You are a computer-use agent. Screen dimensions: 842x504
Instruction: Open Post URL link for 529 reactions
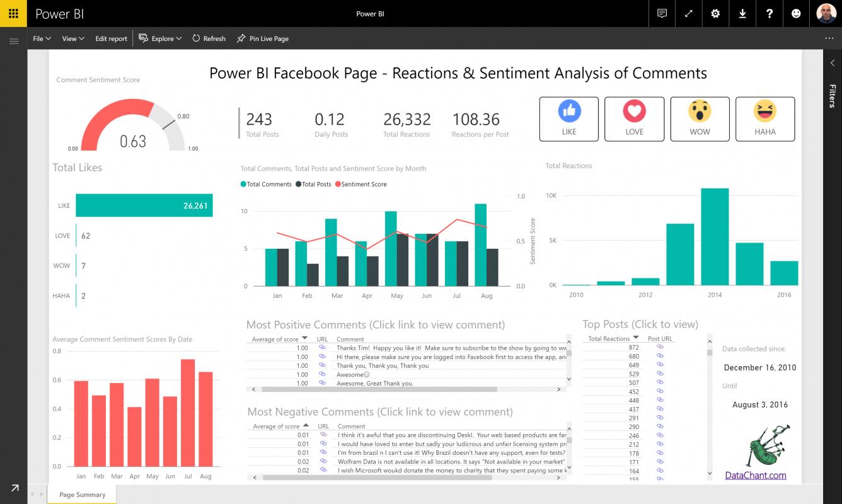coord(660,374)
